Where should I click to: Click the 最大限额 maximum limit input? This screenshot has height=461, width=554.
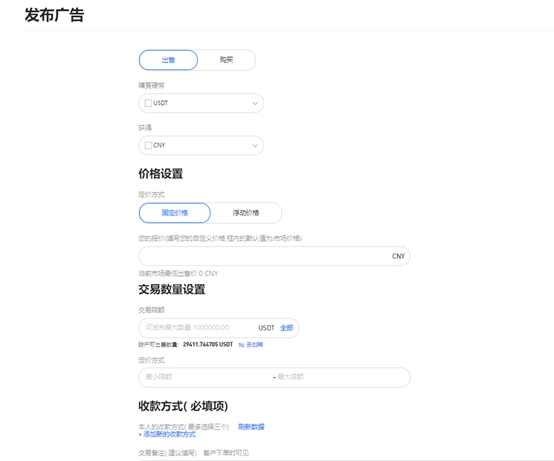coord(341,377)
